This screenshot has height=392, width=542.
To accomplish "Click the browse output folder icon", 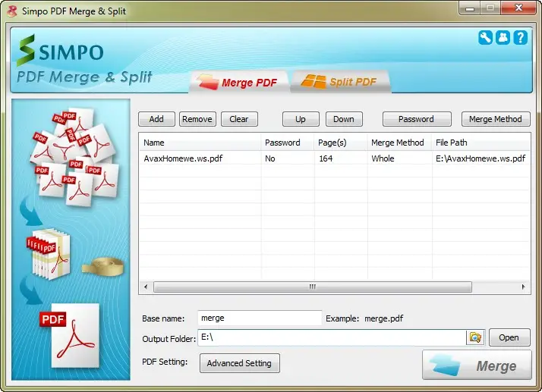I will coord(475,337).
